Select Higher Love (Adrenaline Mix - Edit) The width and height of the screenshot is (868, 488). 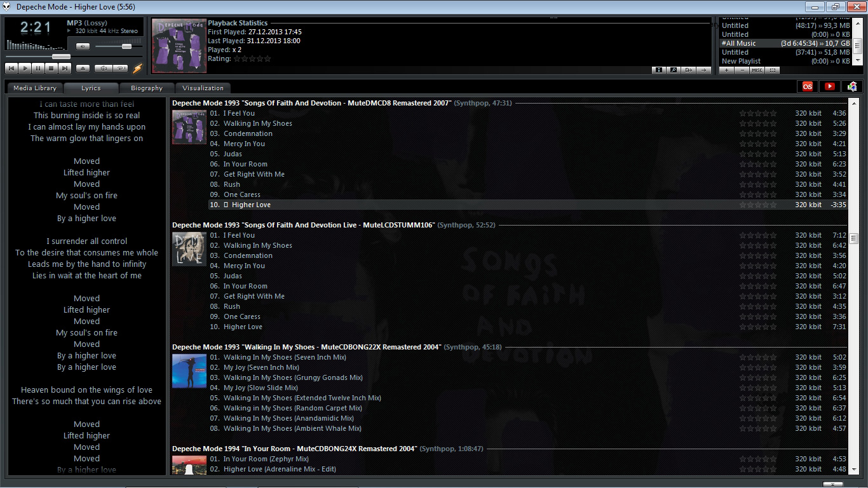pyautogui.click(x=528, y=469)
